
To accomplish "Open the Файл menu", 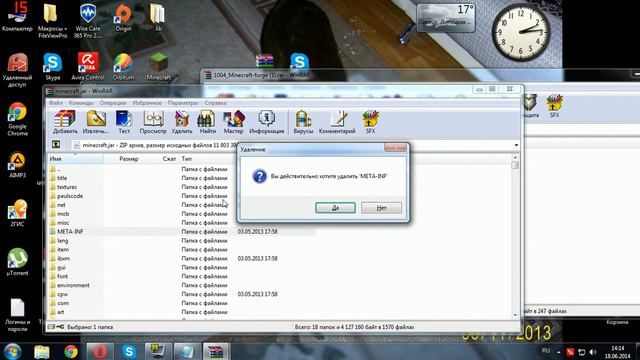I will click(x=56, y=103).
